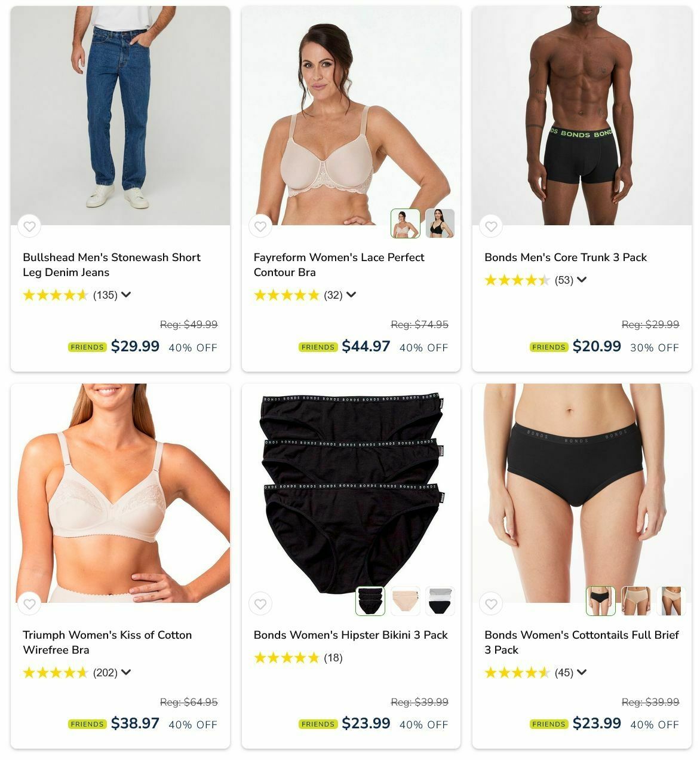The width and height of the screenshot is (700, 760).
Task: Select grey-black variant of Hipster Bikini pack
Action: click(440, 601)
